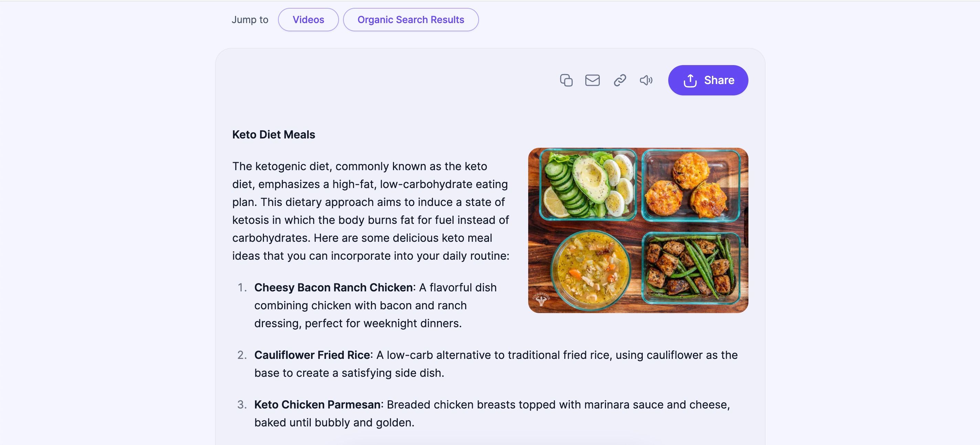Viewport: 980px width, 445px height.
Task: Click the soup bowl in the photo
Action: click(591, 270)
